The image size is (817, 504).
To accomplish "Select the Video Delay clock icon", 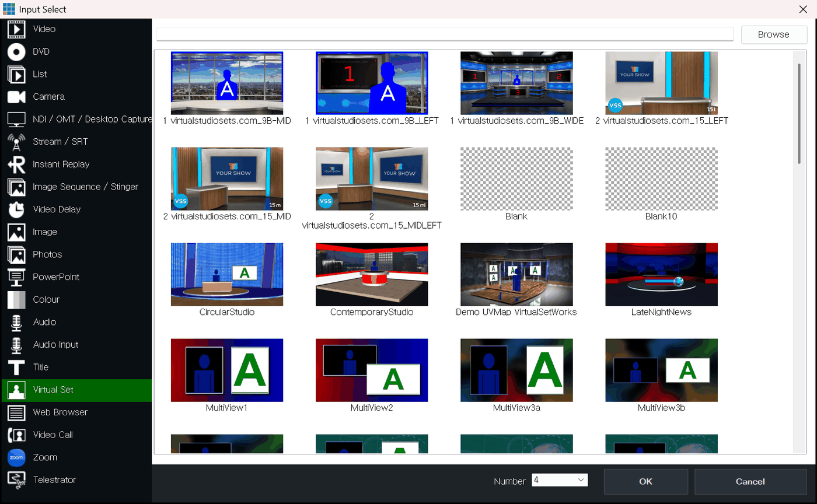I will (16, 209).
